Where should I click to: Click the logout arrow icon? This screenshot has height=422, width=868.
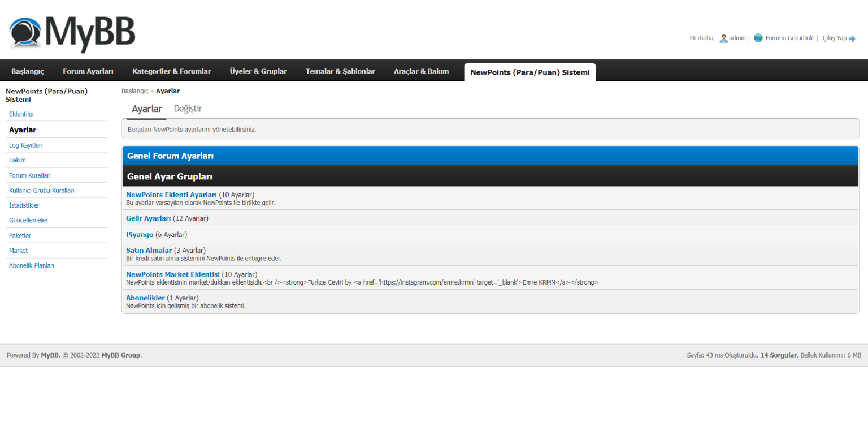[x=852, y=38]
